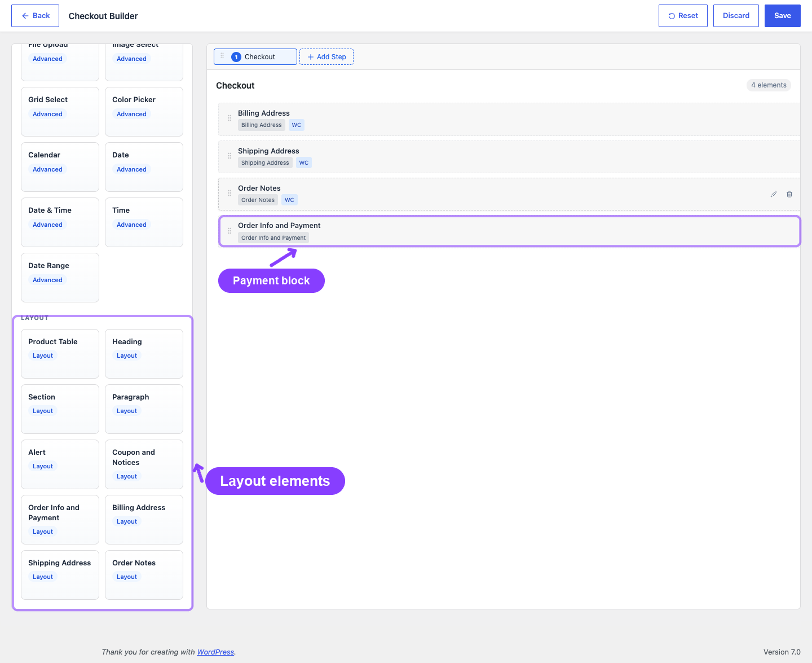Screen dimensions: 812x663
Task: Reset the checkout builder
Action: click(683, 16)
